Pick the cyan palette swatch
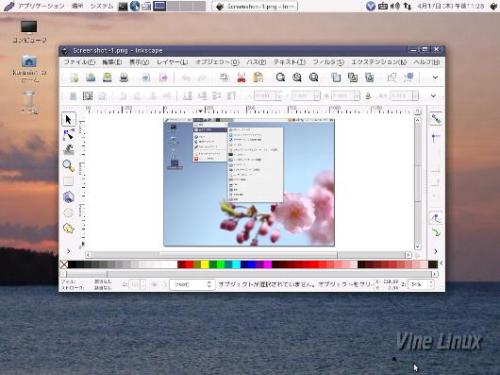 point(236,264)
